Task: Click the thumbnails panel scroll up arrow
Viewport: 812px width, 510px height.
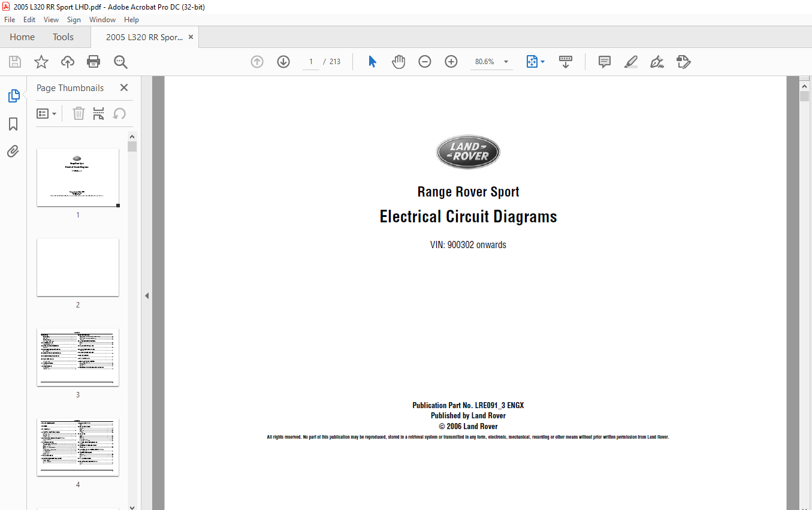Action: pos(132,136)
